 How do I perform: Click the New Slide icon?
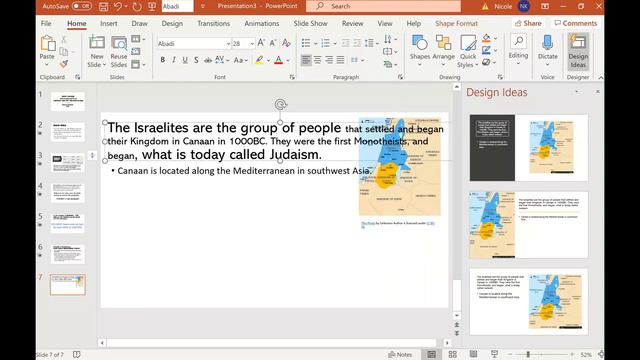tap(97, 43)
